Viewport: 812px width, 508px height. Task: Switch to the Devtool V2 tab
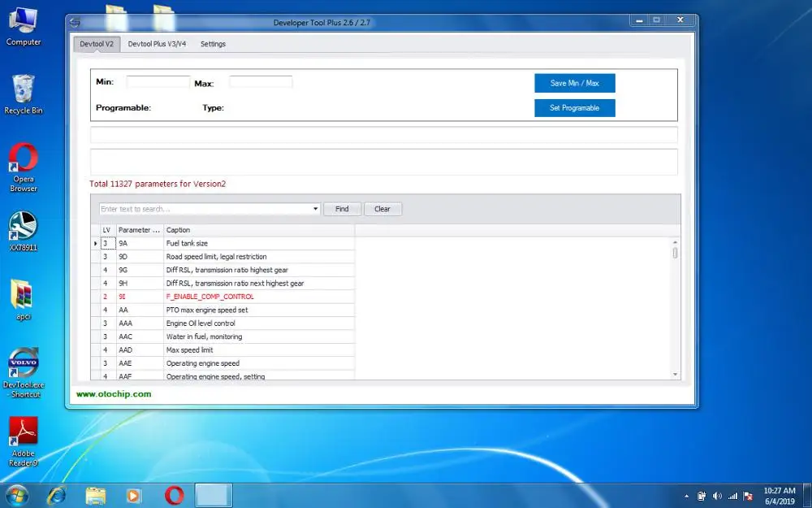point(97,44)
